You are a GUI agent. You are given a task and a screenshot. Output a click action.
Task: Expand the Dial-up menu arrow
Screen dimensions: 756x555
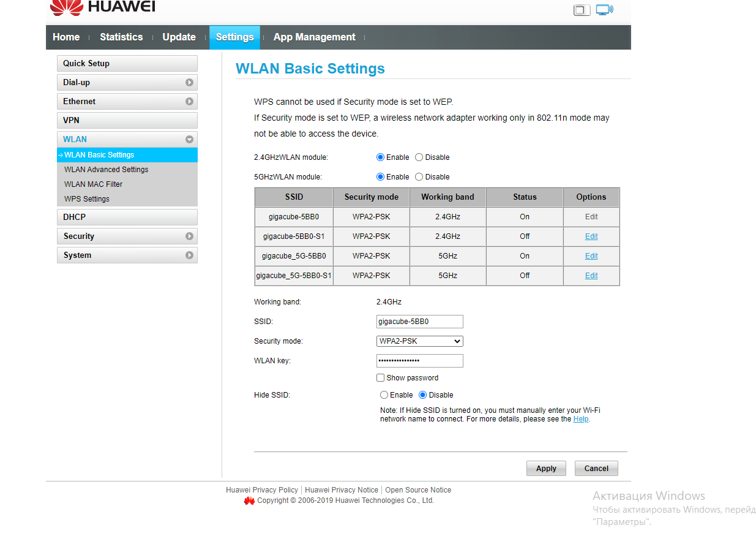pyautogui.click(x=189, y=83)
